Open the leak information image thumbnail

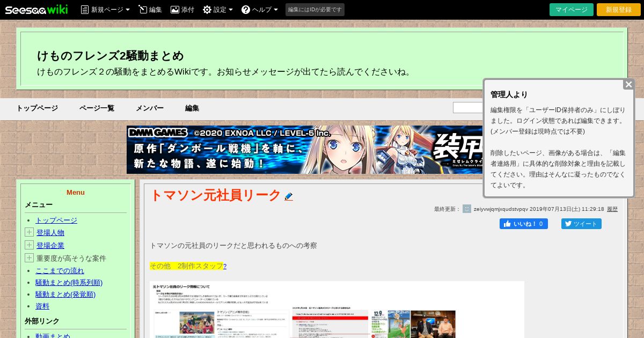337,310
